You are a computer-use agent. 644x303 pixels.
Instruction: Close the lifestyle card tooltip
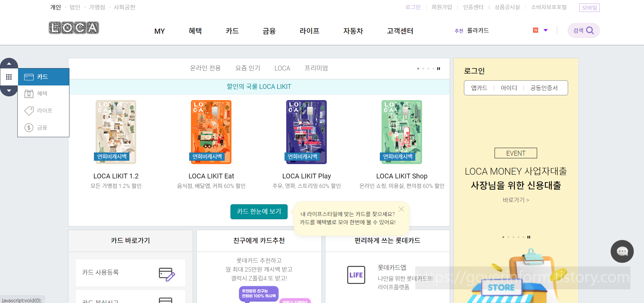click(401, 209)
